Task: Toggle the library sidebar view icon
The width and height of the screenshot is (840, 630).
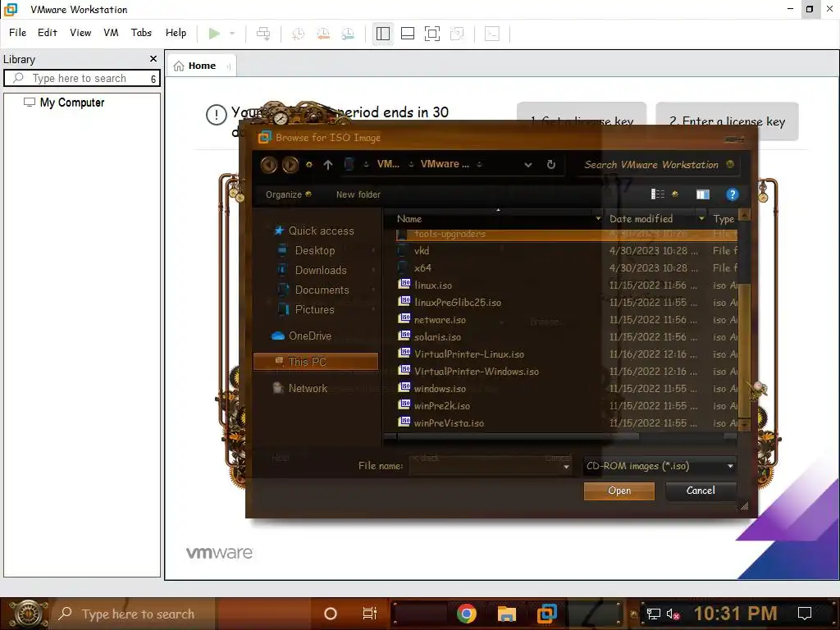Action: click(382, 34)
